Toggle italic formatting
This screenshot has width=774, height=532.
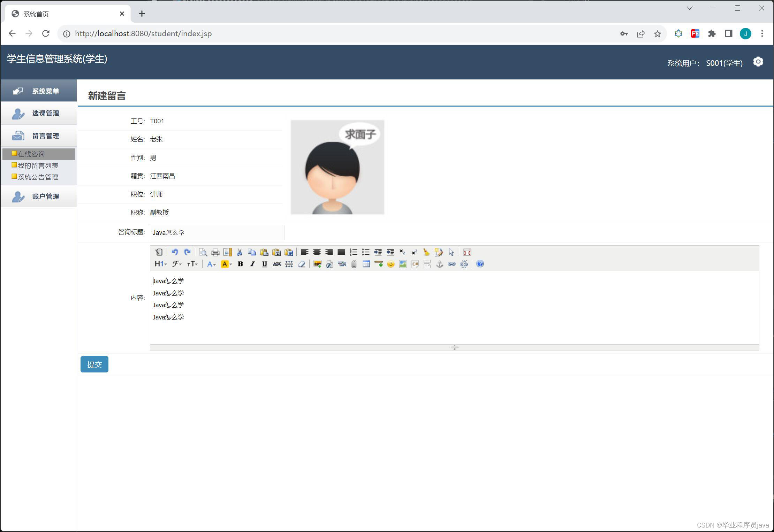(x=252, y=264)
